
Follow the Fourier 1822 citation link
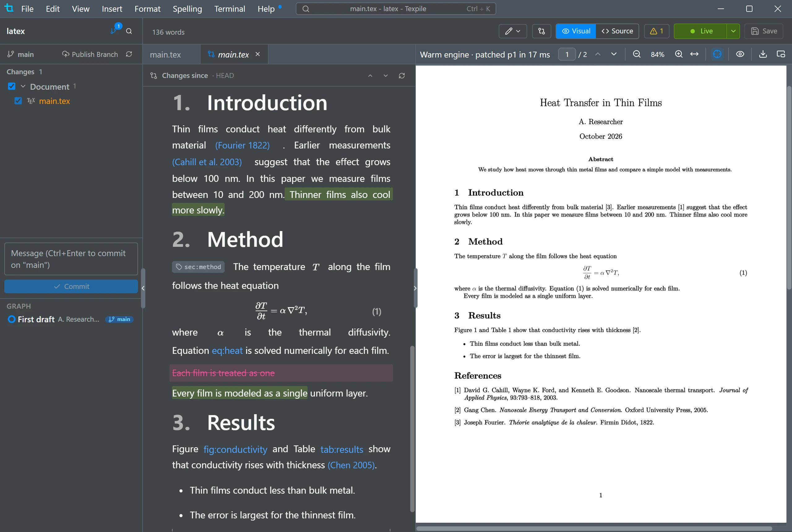click(242, 145)
